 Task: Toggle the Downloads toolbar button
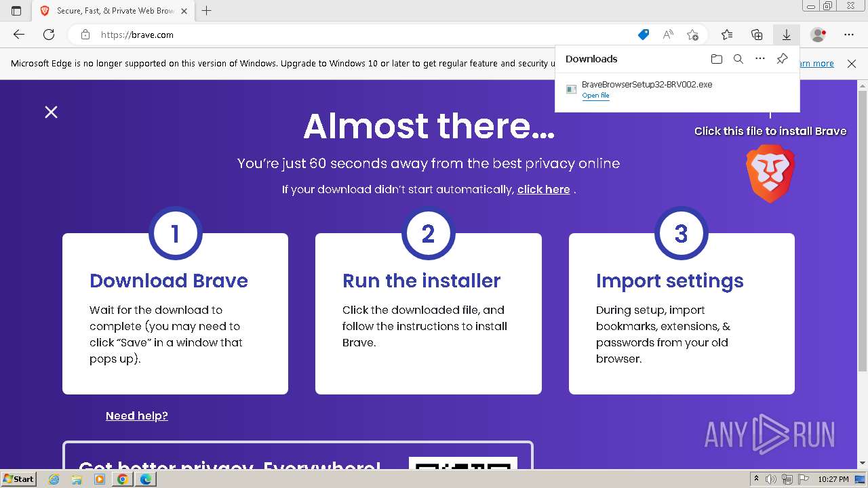coord(787,35)
